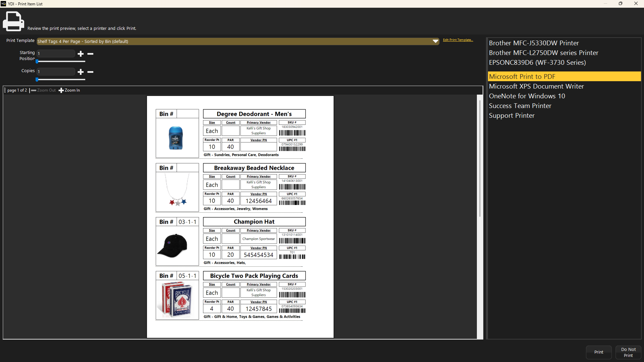Click the minus icon next to Starting Position
Viewport: 644px width, 362px height.
(x=90, y=54)
